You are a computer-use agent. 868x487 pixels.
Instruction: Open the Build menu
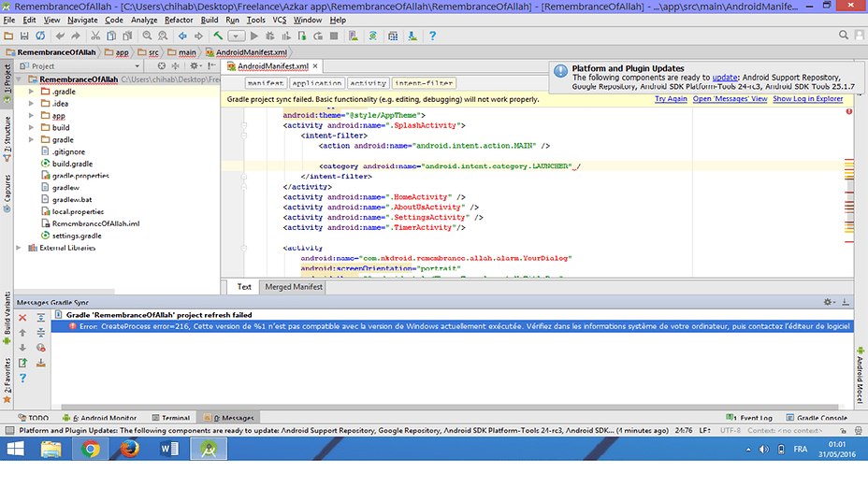[210, 20]
